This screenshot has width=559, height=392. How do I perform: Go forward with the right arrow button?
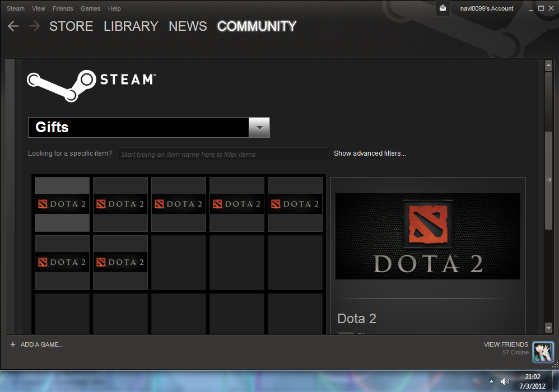coord(34,26)
